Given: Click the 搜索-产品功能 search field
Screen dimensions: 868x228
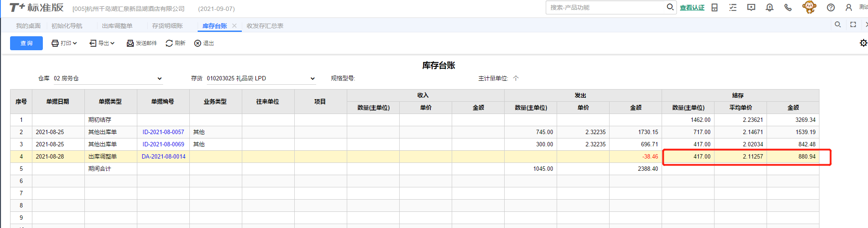Looking at the screenshot, I should pos(607,7).
